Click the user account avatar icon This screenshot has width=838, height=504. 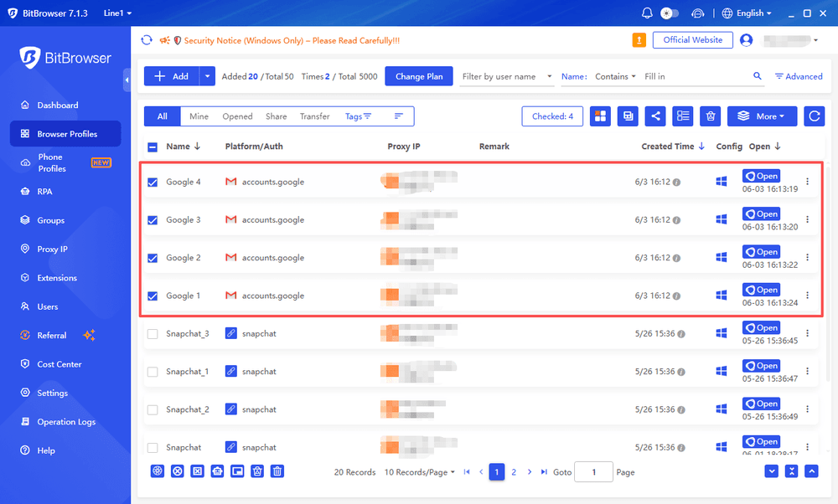(746, 40)
